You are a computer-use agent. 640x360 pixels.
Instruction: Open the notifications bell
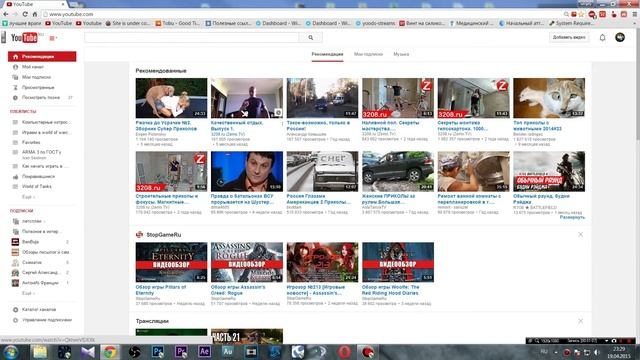coord(602,38)
